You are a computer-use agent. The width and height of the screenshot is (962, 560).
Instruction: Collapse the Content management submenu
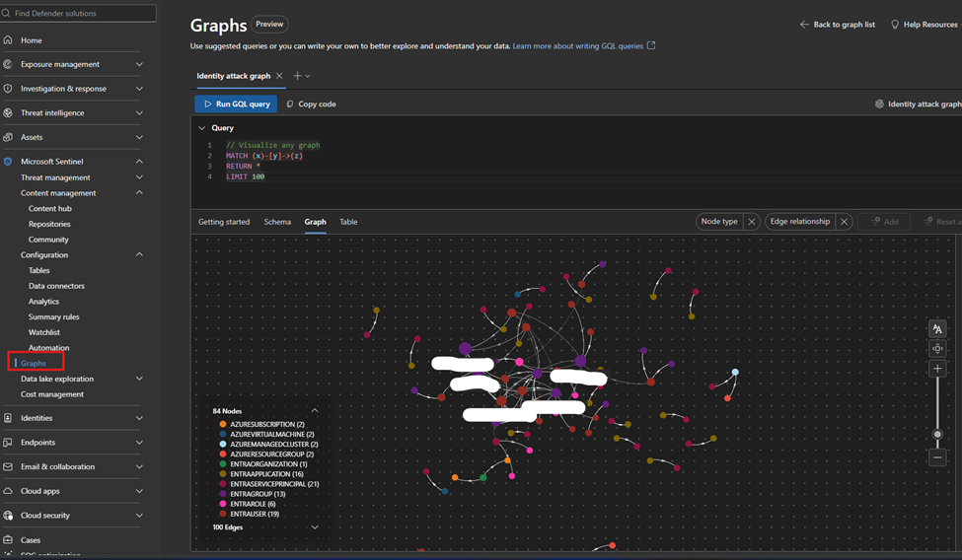[139, 192]
